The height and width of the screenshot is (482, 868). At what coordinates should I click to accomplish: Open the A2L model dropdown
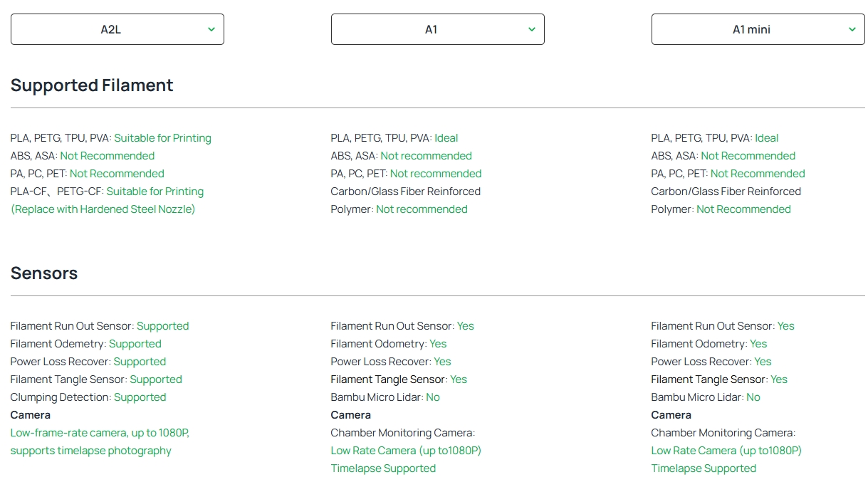pos(117,29)
